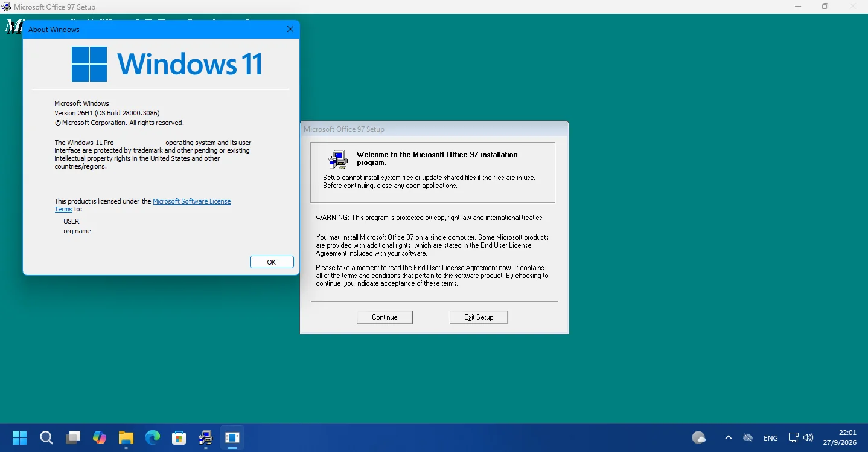Click OK in About Windows dialog
Image resolution: width=868 pixels, height=452 pixels.
[x=272, y=262]
